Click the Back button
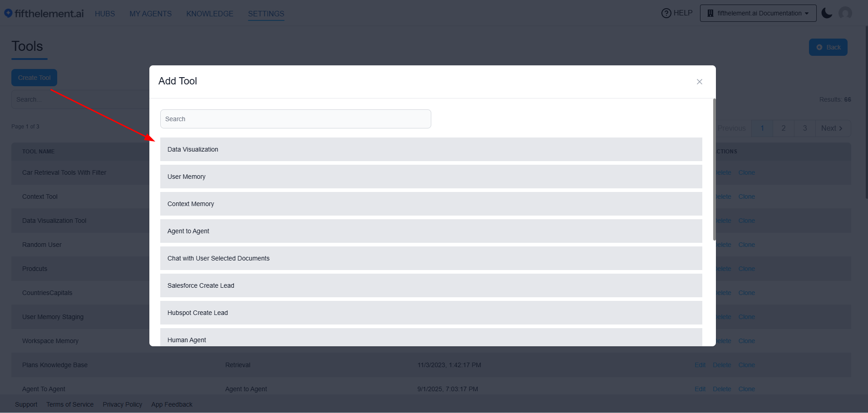Viewport: 868px width, 413px height. (x=828, y=47)
